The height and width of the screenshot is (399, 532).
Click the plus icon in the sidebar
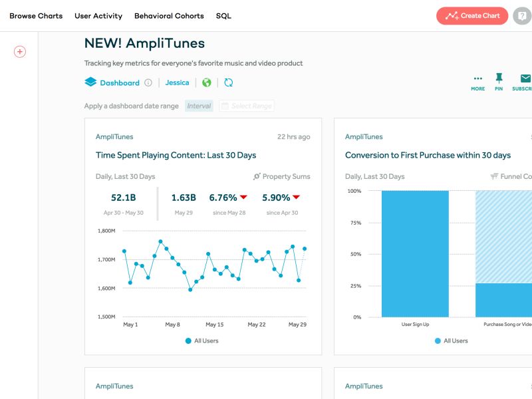20,52
